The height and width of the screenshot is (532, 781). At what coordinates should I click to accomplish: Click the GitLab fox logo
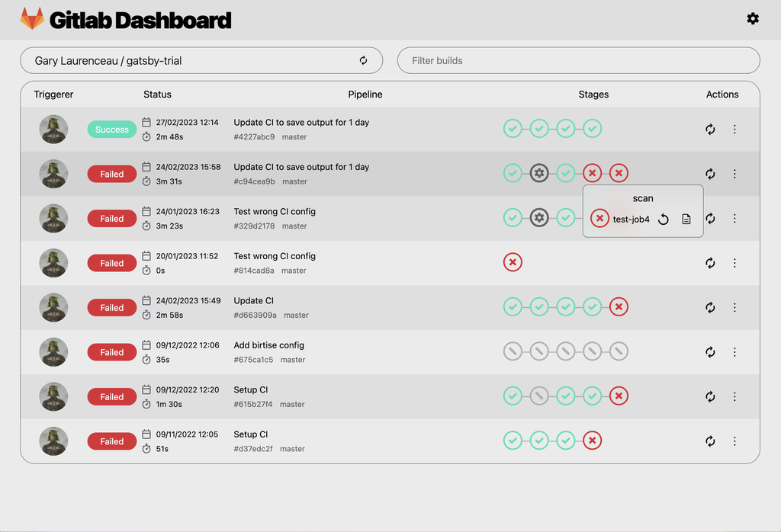[x=32, y=19]
